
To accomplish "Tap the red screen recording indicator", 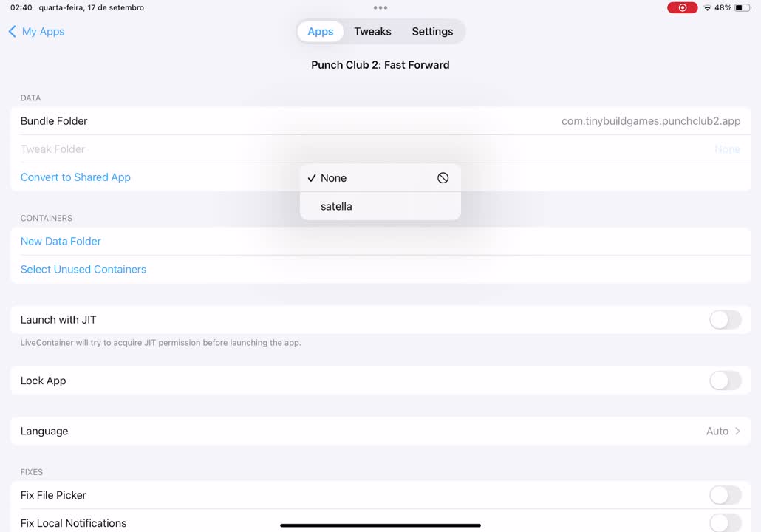I will (682, 8).
